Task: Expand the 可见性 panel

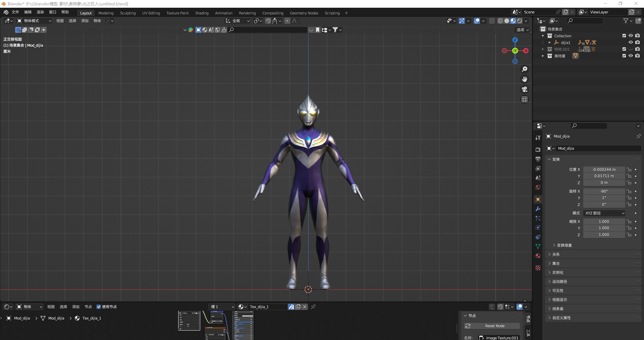Action: (x=593, y=291)
